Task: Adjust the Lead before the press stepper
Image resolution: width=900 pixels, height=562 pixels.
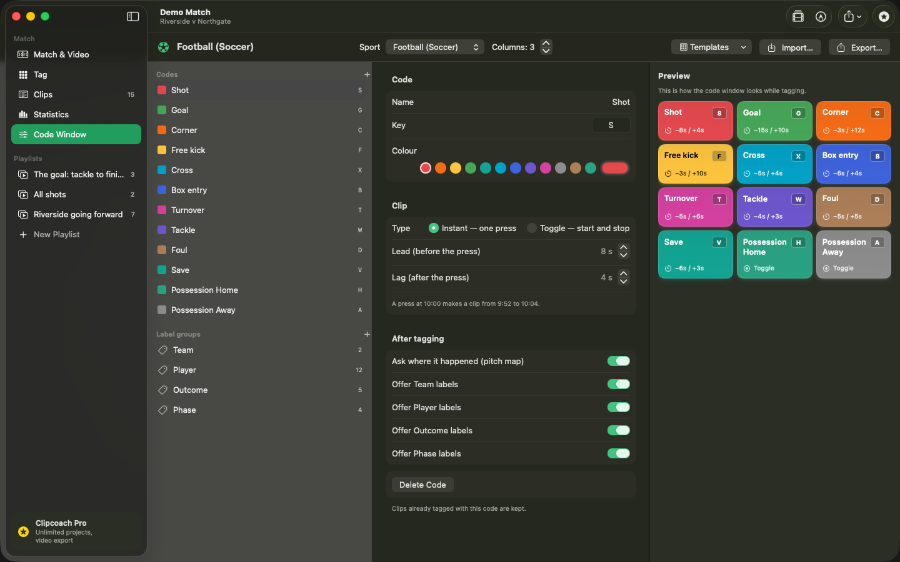Action: point(623,251)
